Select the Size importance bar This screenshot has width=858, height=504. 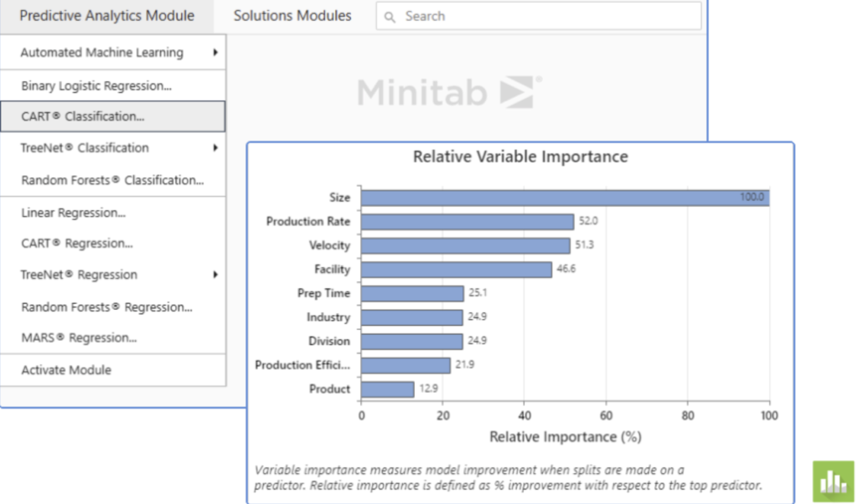[566, 198]
